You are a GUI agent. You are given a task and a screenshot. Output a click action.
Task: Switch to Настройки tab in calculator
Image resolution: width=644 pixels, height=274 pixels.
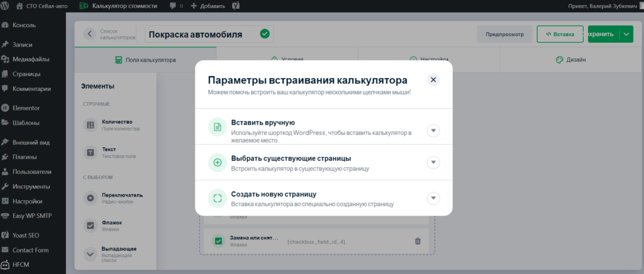tap(429, 60)
